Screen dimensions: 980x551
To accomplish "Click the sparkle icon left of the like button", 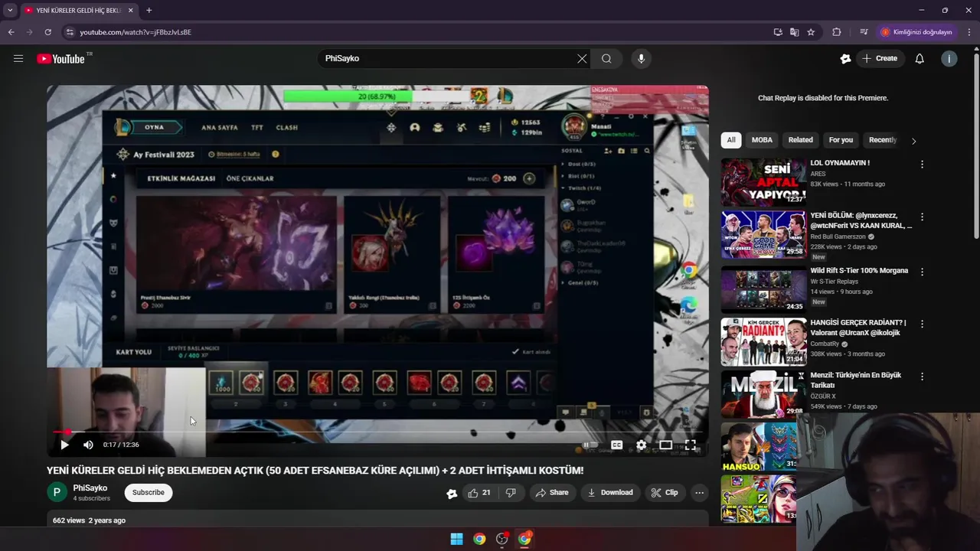I will click(x=452, y=494).
